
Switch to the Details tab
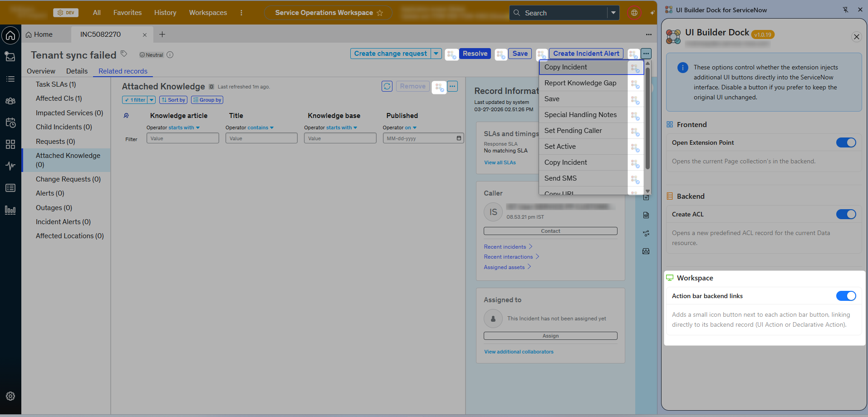[77, 71]
